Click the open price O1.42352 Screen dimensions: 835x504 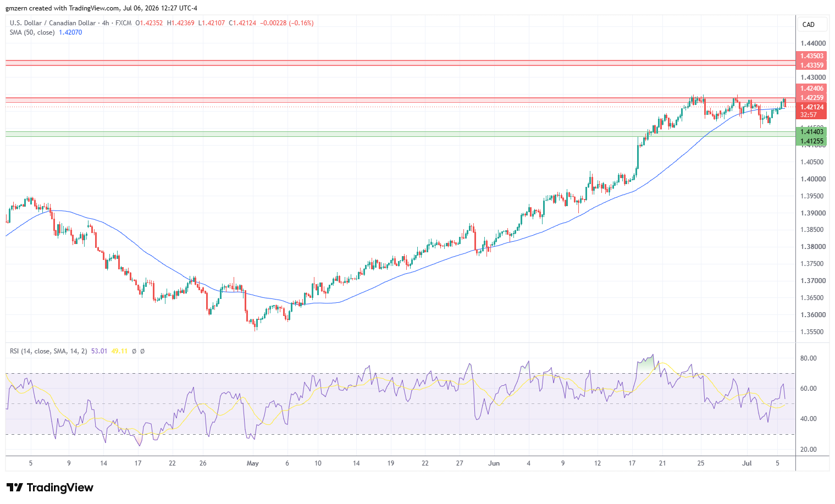point(149,23)
